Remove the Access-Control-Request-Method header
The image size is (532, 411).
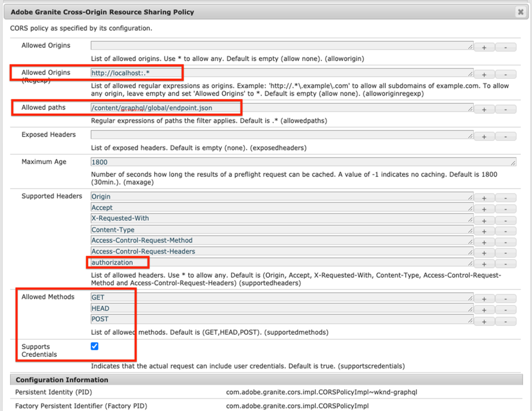click(x=506, y=242)
